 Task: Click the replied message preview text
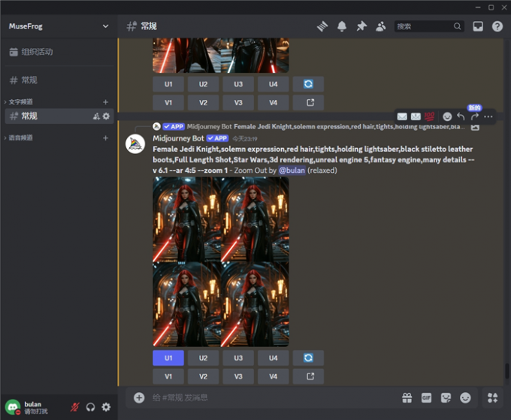click(349, 126)
